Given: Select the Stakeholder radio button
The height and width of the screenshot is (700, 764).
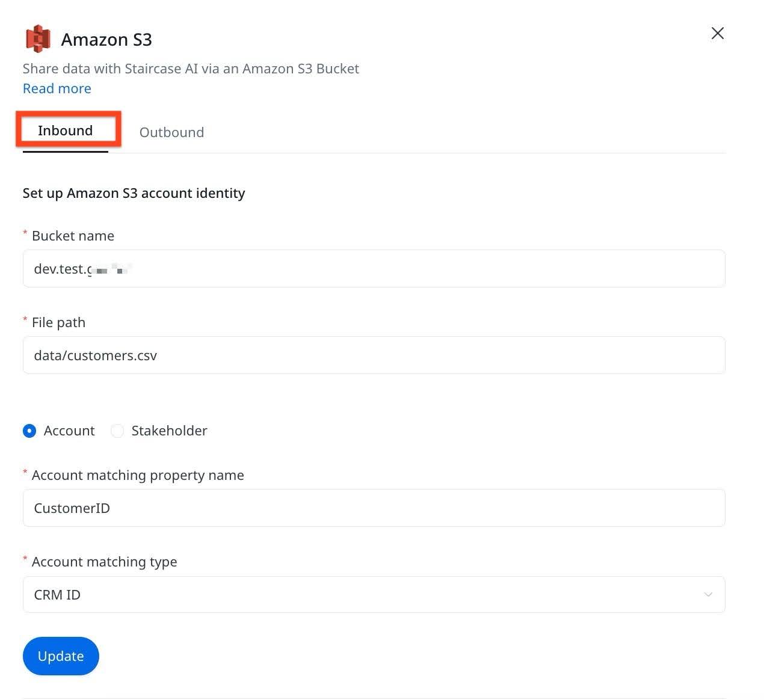Looking at the screenshot, I should 117,431.
